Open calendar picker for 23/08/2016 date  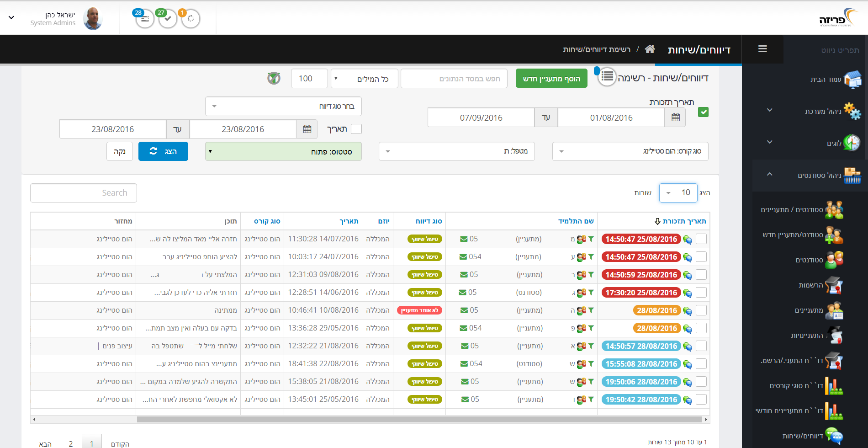[307, 129]
